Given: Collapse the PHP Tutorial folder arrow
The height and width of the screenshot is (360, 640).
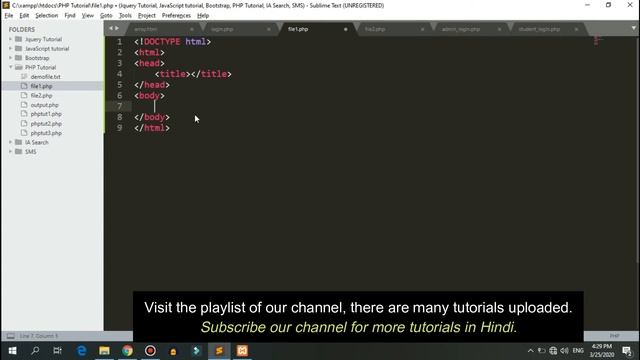Looking at the screenshot, I should 11,67.
